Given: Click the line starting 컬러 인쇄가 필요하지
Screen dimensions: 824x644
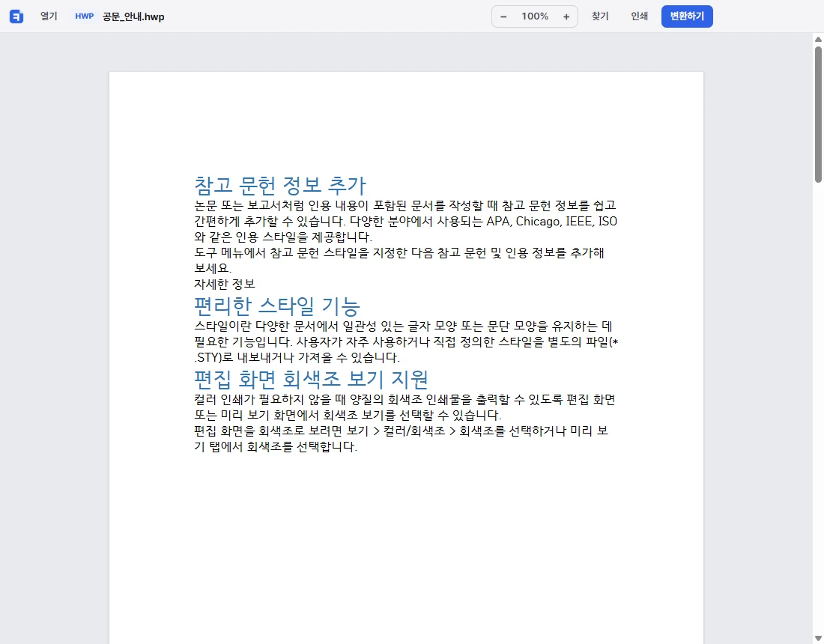Looking at the screenshot, I should click(405, 400).
